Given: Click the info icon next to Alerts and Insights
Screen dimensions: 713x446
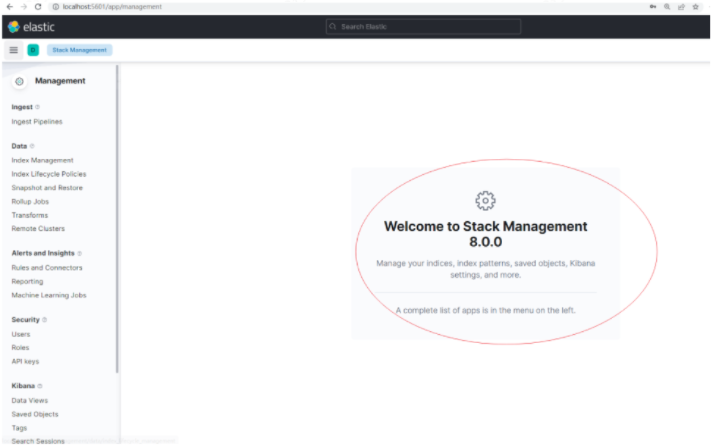Looking at the screenshot, I should point(80,253).
